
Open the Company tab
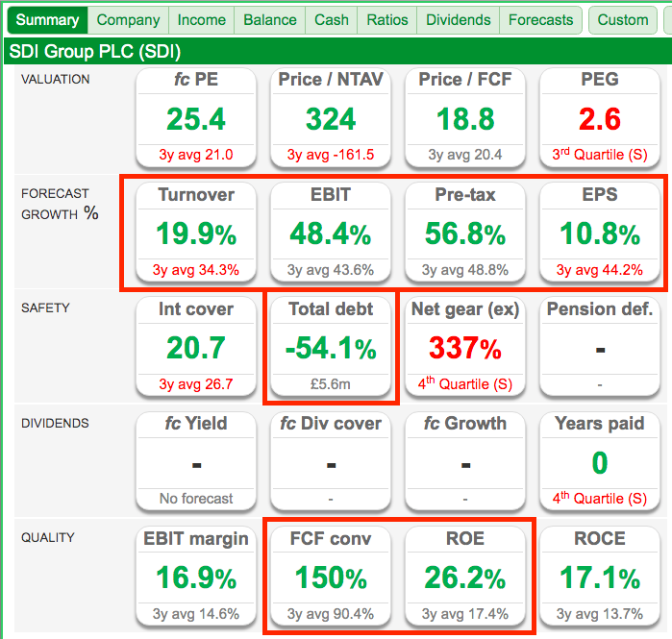[128, 20]
